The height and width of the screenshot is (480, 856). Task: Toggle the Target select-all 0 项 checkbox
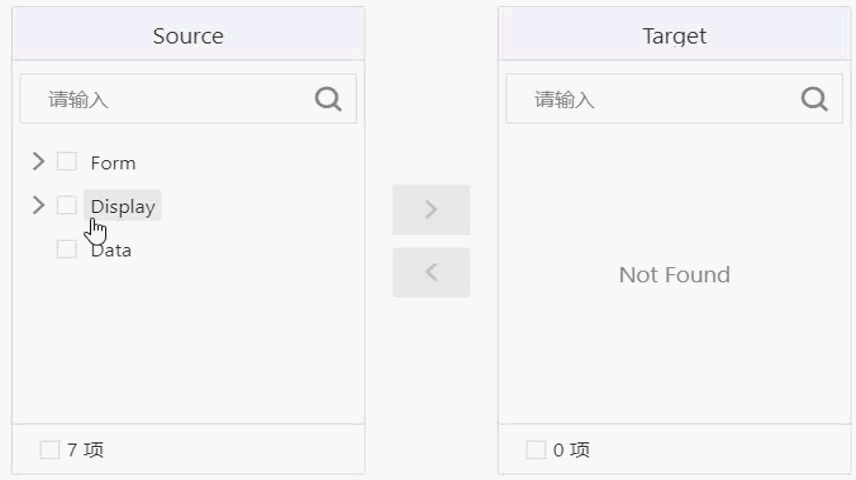pyautogui.click(x=536, y=450)
